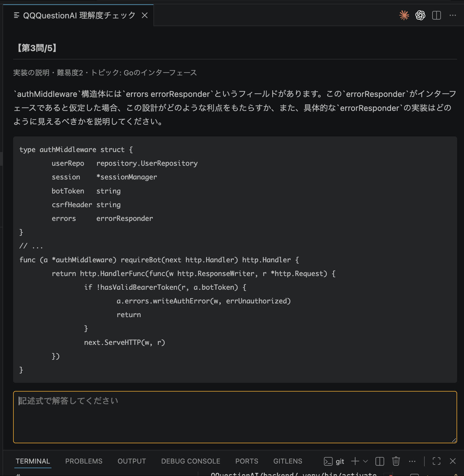Open the terminal launch profile dropdown
Viewport: 464px width, 476px height.
(366, 461)
